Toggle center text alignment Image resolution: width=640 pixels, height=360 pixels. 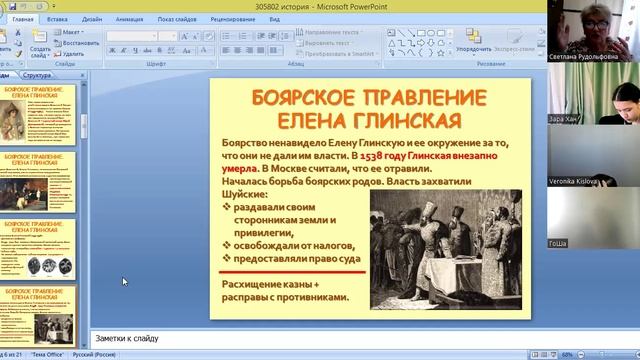238,50
